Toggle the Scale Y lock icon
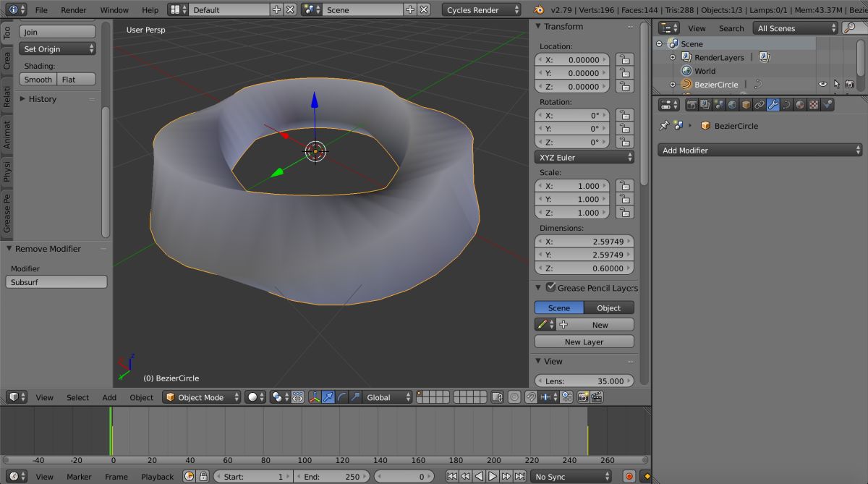Viewport: 868px width, 484px height. coord(624,198)
